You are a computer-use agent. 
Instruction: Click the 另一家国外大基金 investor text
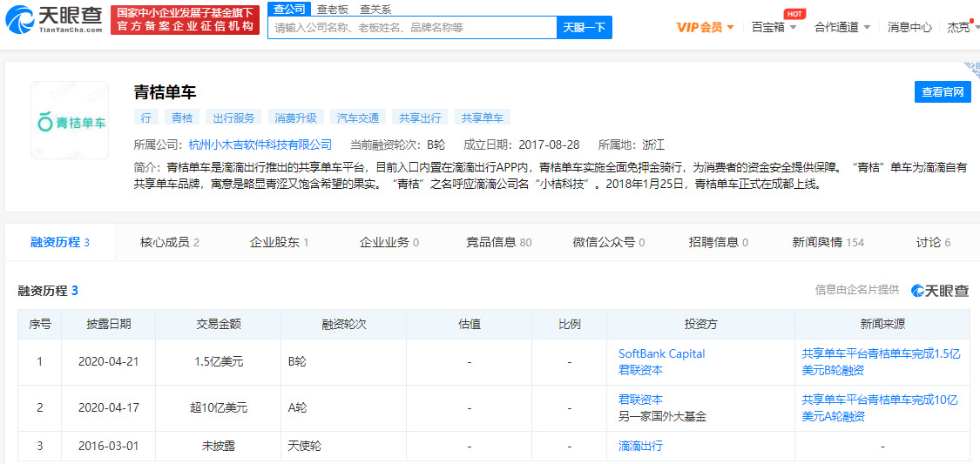[x=661, y=416]
